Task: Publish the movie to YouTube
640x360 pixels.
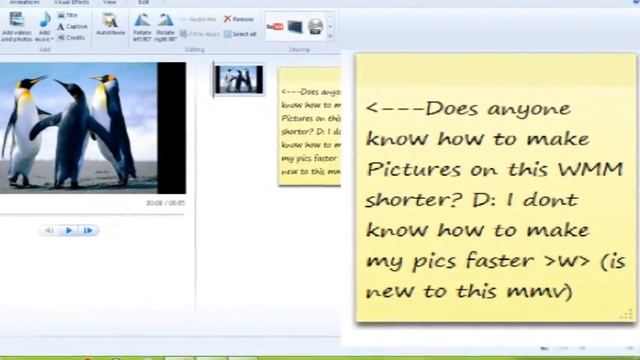Action: click(x=275, y=27)
